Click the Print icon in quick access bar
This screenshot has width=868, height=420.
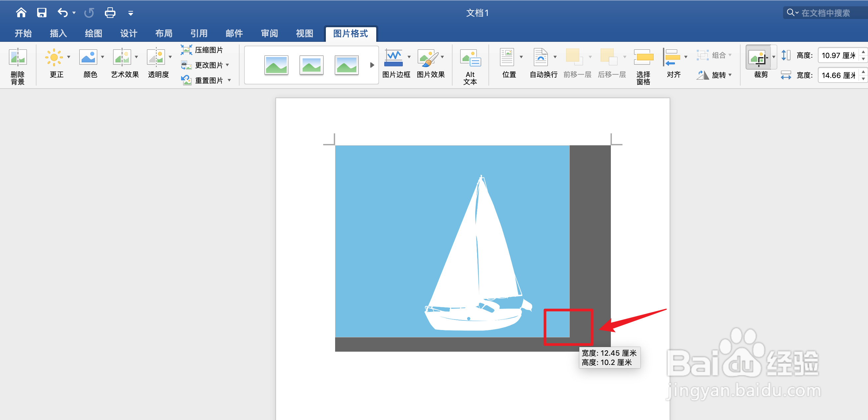(110, 13)
